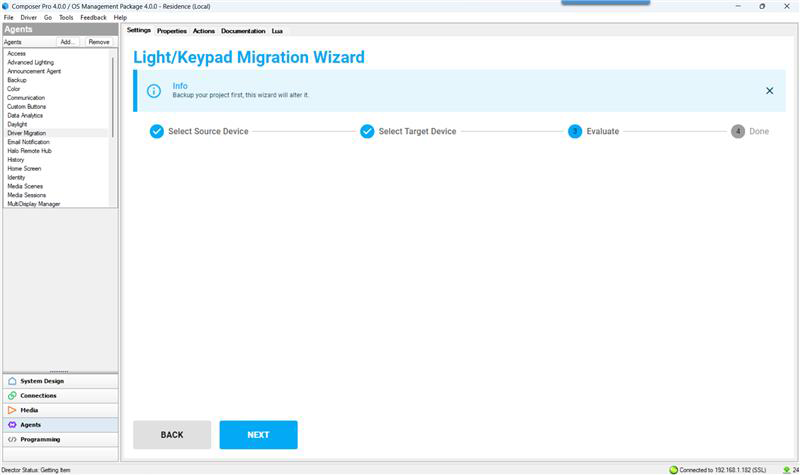
Task: Click the BACK button
Action: (x=172, y=435)
